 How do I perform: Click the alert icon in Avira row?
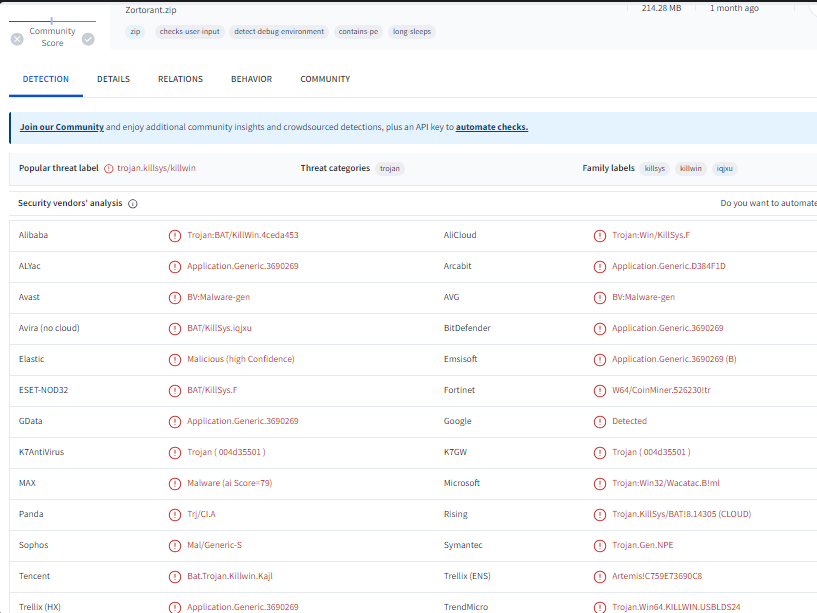pyautogui.click(x=175, y=328)
